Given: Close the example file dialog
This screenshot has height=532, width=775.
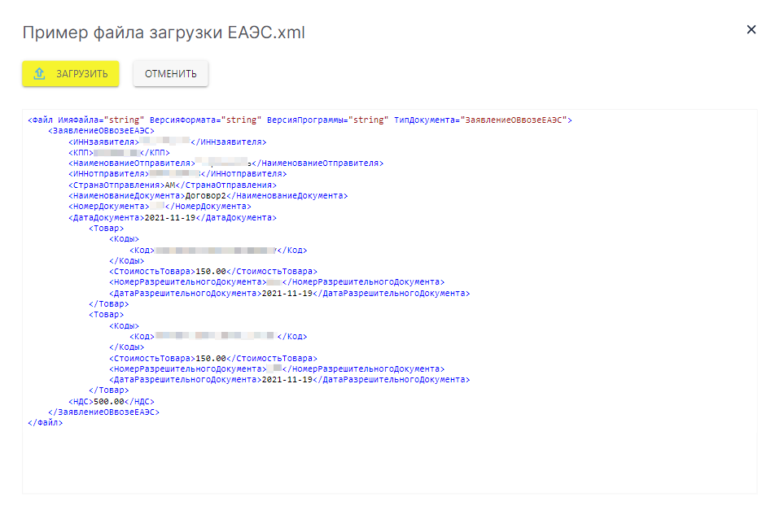Looking at the screenshot, I should pos(751,29).
